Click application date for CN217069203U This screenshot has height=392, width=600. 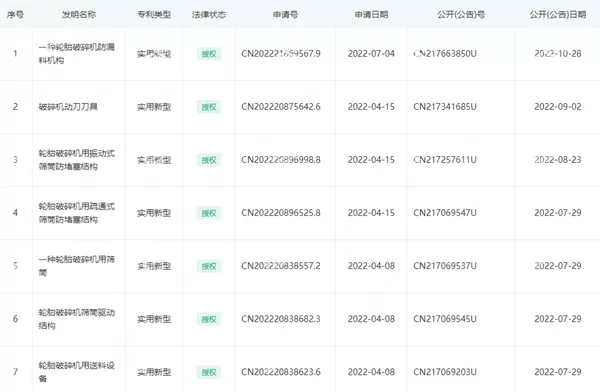tap(371, 372)
